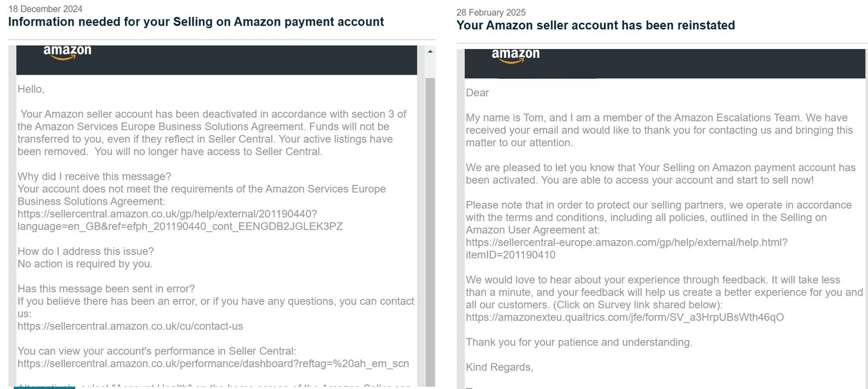868x389 pixels.
Task: Click the "No action is required by you." text
Action: tap(85, 264)
